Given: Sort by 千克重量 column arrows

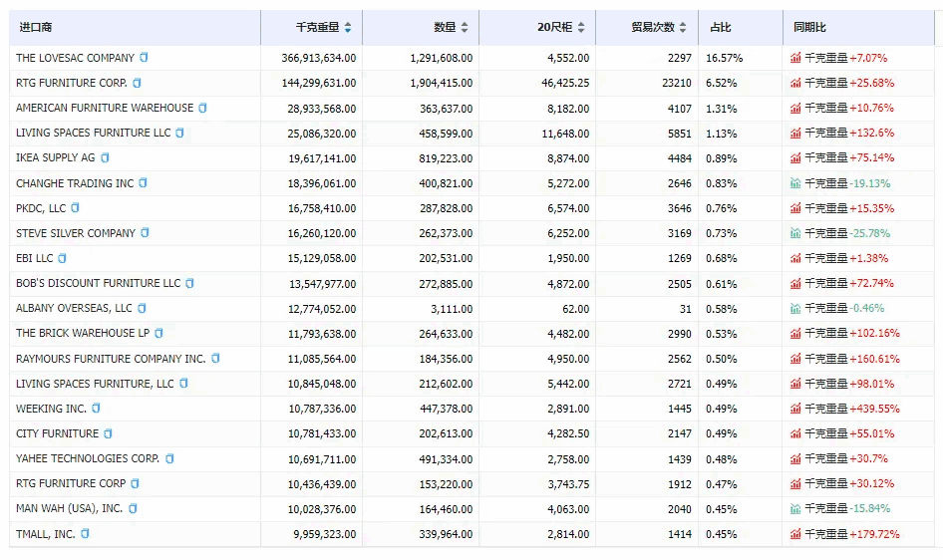Looking at the screenshot, I should coord(347,28).
